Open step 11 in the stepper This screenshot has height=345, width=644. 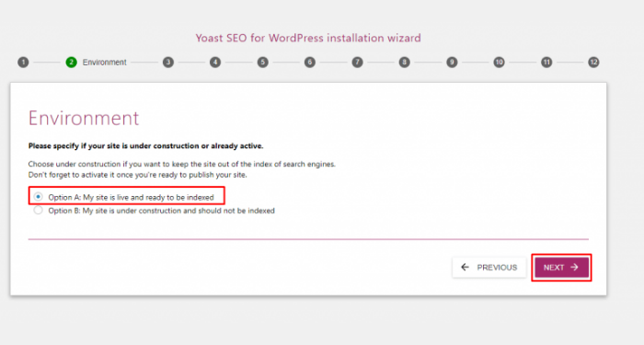[x=546, y=62]
